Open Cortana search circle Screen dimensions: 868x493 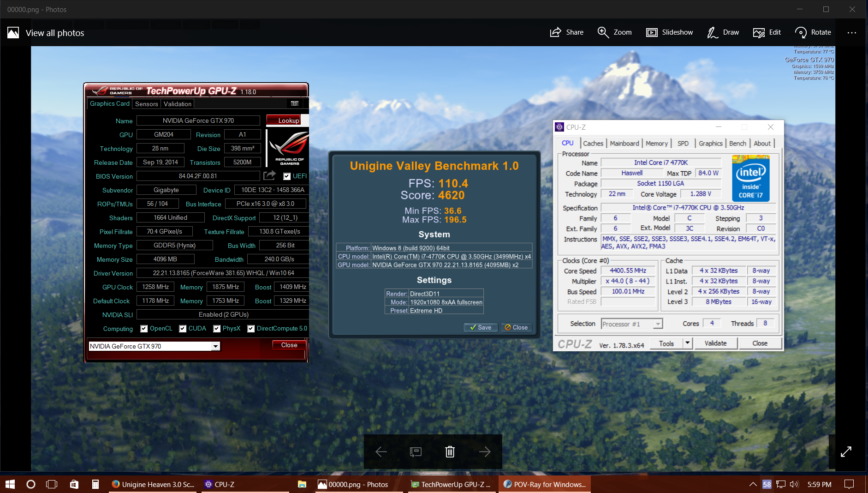31,484
